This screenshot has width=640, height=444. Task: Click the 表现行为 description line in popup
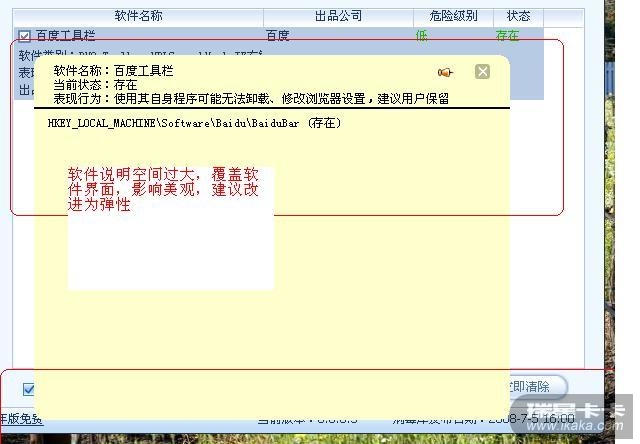click(x=251, y=99)
